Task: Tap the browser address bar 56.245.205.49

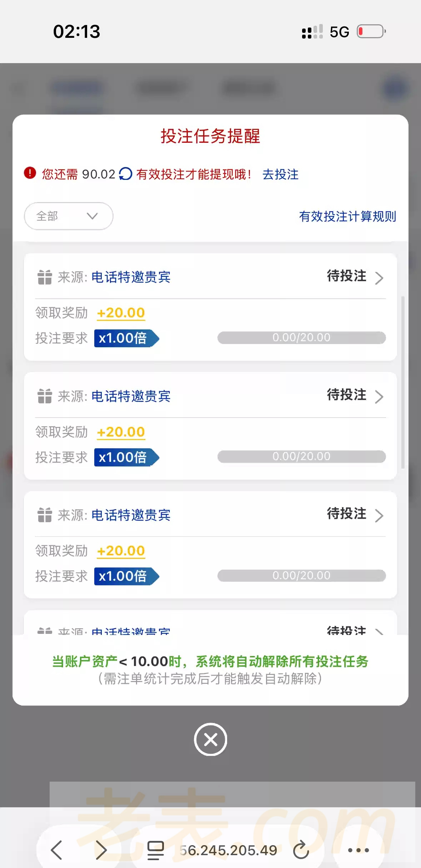Action: pyautogui.click(x=229, y=850)
